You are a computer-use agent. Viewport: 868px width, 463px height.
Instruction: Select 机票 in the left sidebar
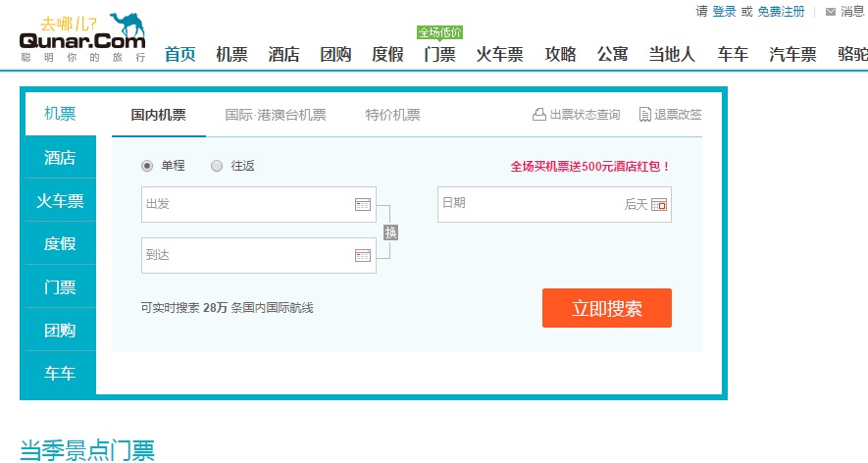(x=61, y=114)
